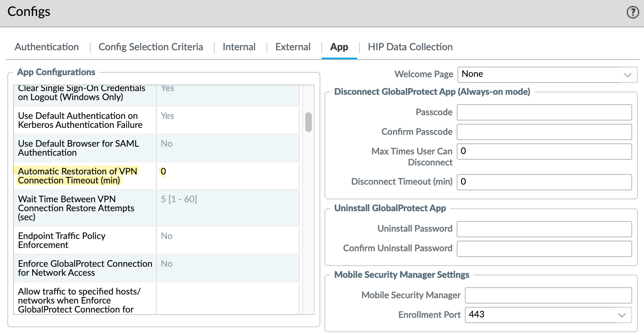This screenshot has height=335, width=644.
Task: Click the 5 [1 - 60] wait time value
Action: 179,199
